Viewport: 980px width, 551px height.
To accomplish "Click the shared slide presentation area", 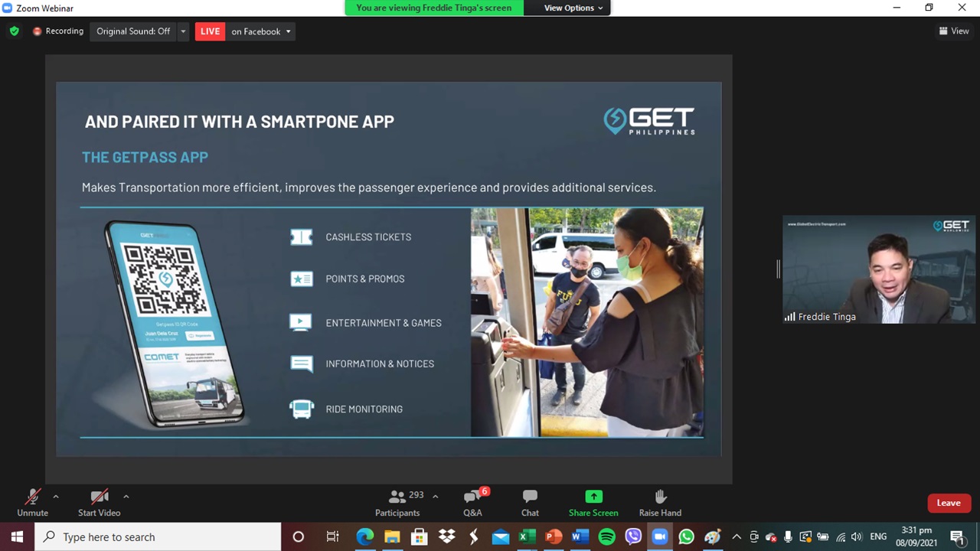I will 389,269.
